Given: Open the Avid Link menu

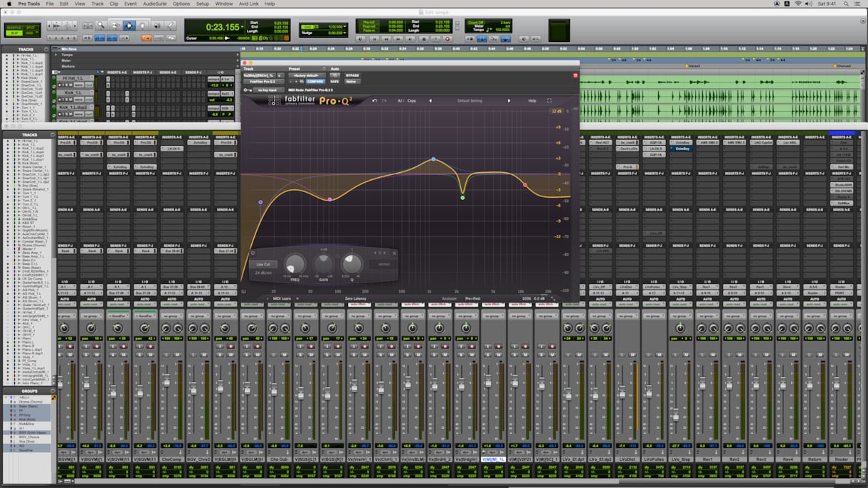Looking at the screenshot, I should click(249, 4).
